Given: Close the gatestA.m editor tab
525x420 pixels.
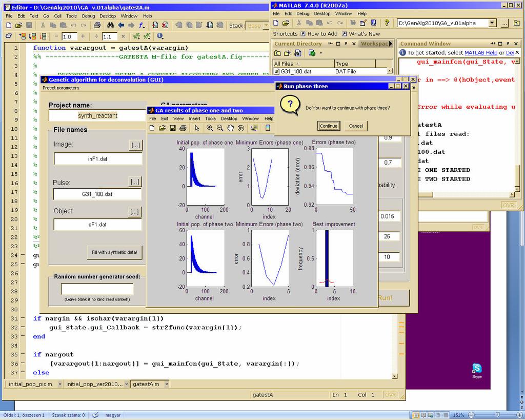Looking at the screenshot, I should tap(167, 384).
